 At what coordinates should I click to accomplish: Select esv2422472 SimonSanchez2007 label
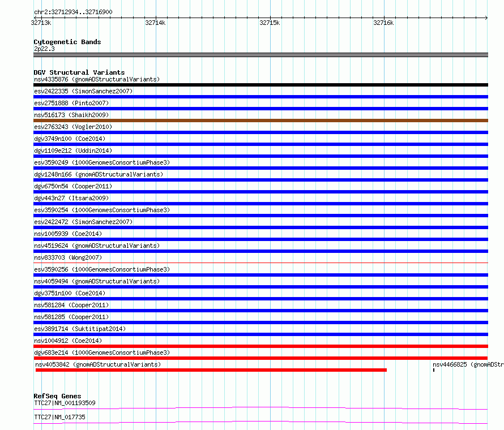(83, 222)
